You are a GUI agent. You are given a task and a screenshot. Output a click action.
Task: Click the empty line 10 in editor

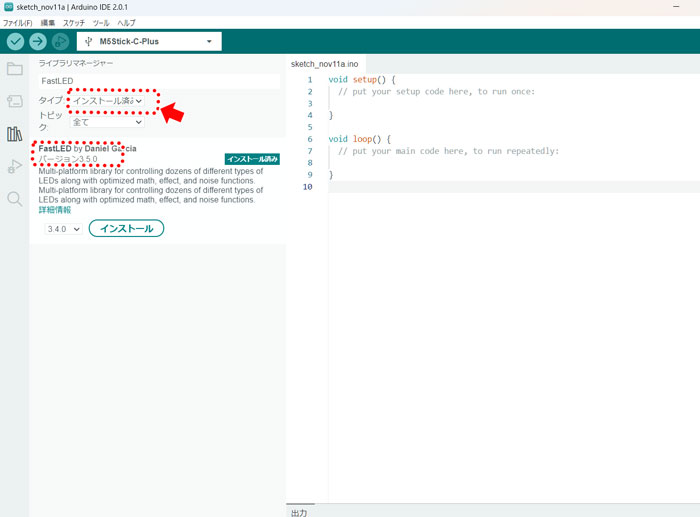(514, 187)
